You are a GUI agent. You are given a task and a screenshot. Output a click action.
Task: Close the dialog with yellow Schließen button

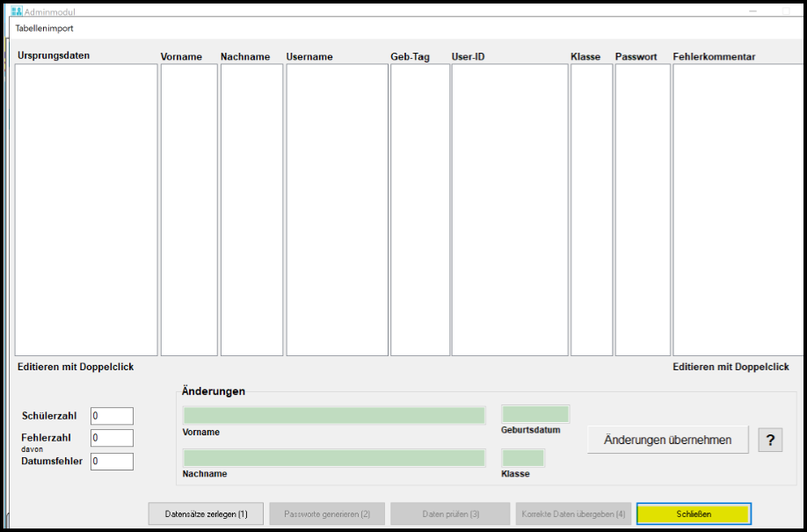[x=694, y=514]
